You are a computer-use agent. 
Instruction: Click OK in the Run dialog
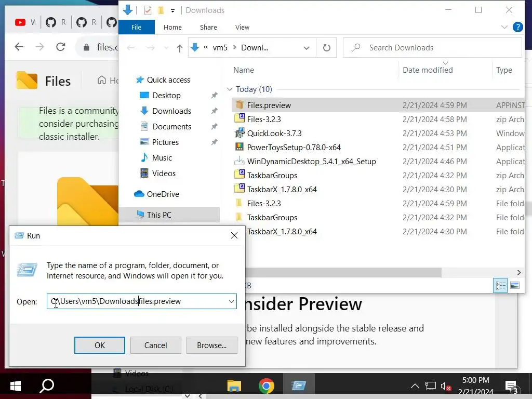point(100,345)
